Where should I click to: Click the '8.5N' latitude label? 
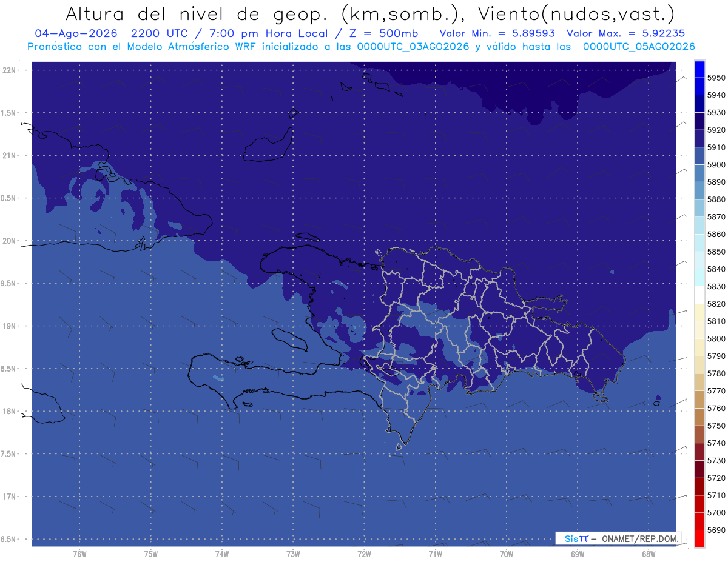[x=9, y=369]
